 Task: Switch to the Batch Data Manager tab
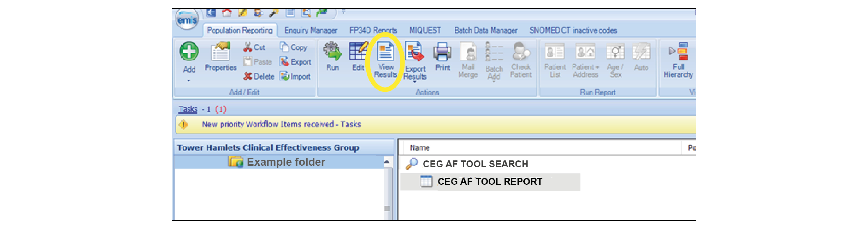pyautogui.click(x=486, y=30)
